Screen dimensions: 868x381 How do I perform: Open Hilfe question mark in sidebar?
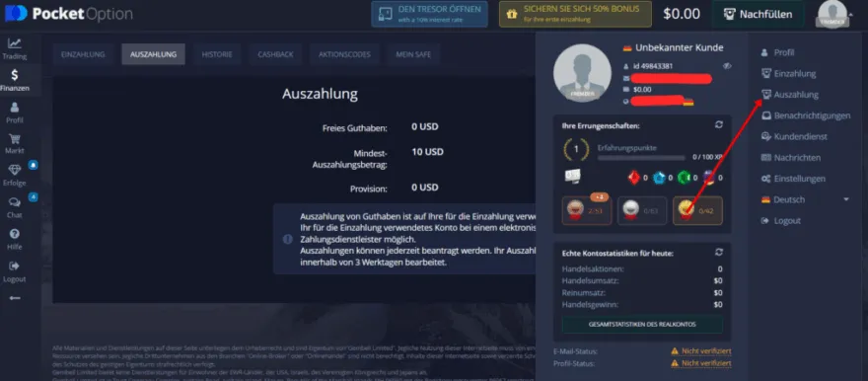pos(15,239)
